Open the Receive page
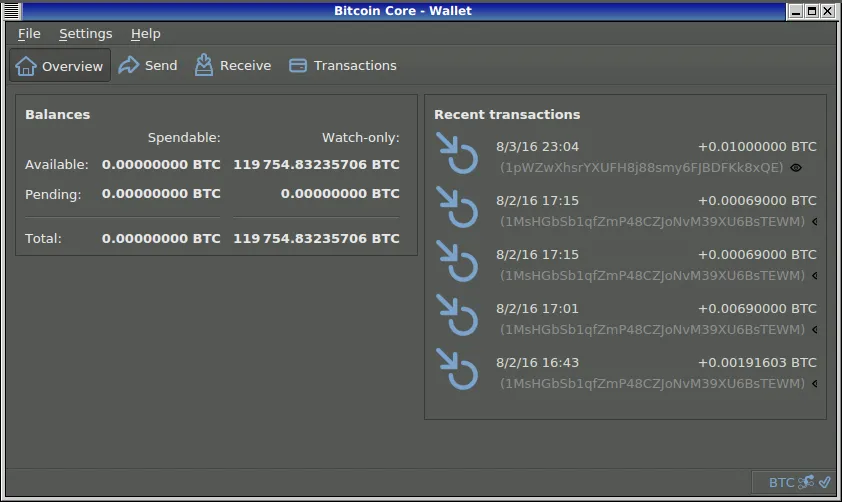The image size is (842, 502). point(233,66)
